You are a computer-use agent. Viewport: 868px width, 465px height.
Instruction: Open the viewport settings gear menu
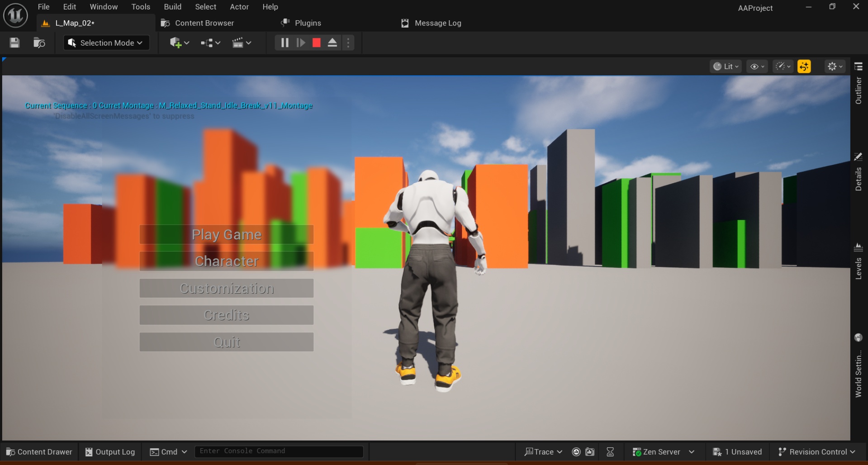point(835,66)
